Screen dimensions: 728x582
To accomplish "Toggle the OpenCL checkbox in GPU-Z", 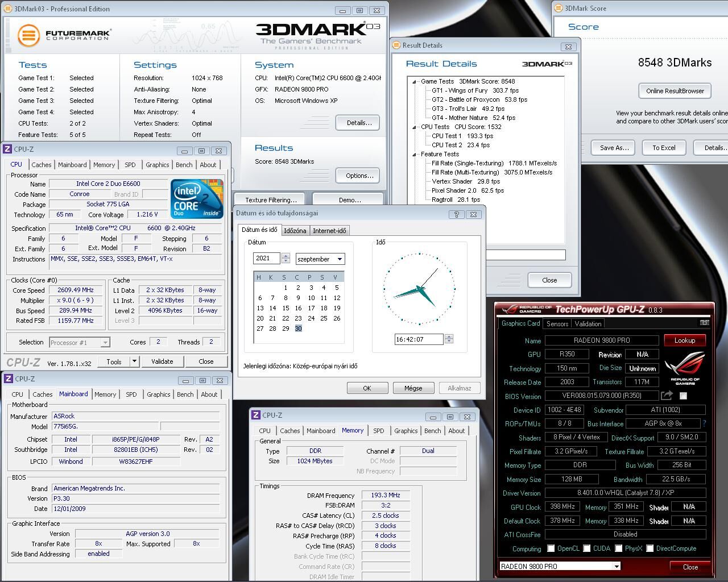I will 551,548.
